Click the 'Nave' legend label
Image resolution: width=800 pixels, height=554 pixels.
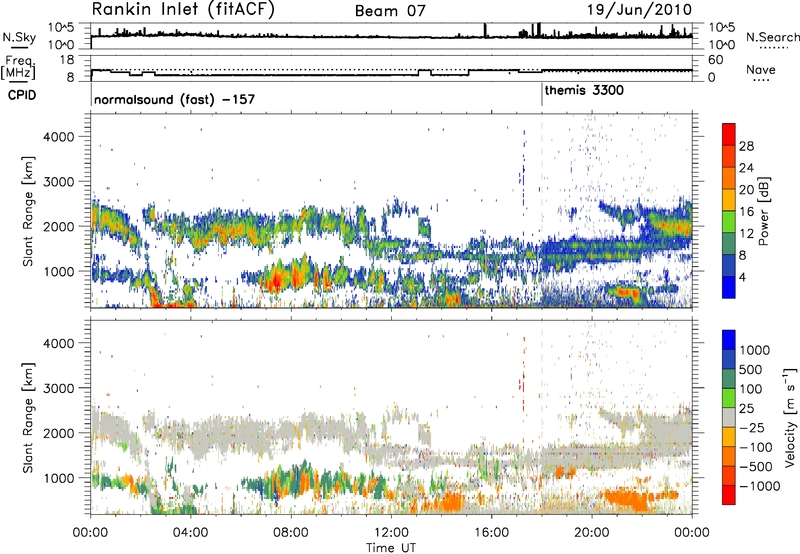(x=761, y=69)
